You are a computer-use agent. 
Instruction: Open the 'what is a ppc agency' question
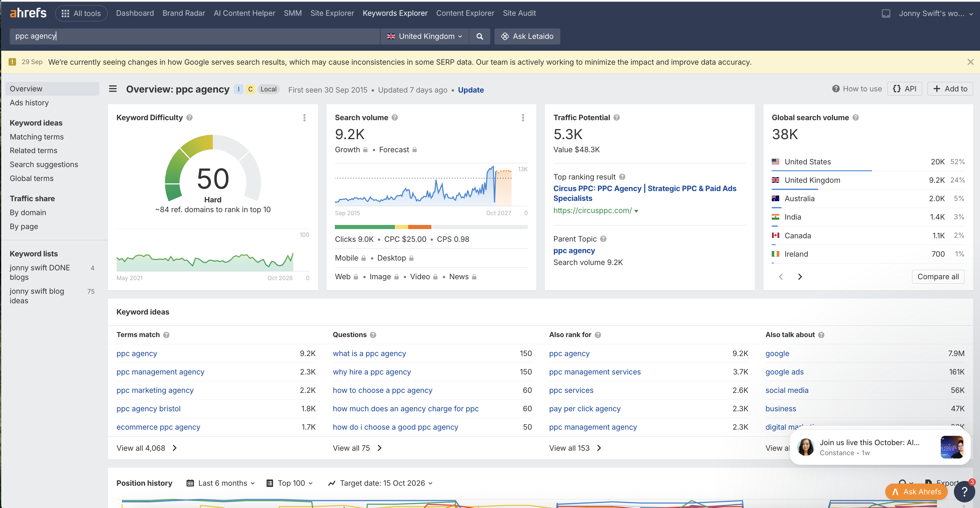pyautogui.click(x=369, y=353)
